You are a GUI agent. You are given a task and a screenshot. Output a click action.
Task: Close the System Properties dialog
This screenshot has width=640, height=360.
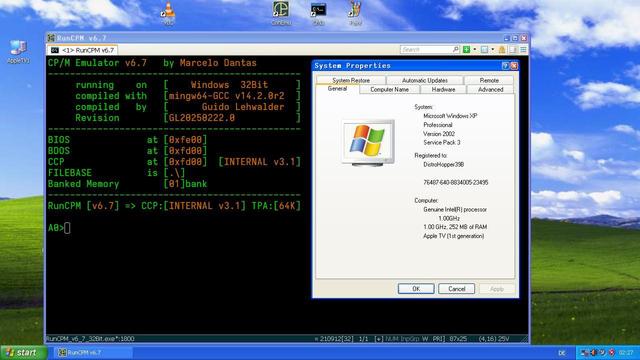coord(514,66)
